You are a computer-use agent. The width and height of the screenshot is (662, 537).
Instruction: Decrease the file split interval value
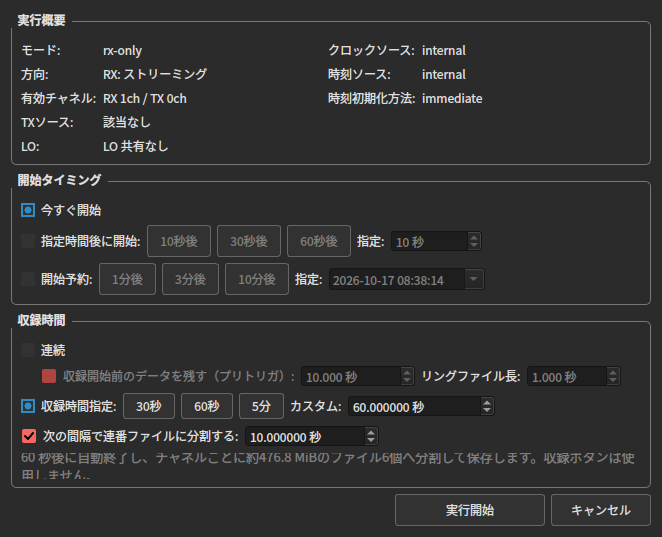(371, 441)
